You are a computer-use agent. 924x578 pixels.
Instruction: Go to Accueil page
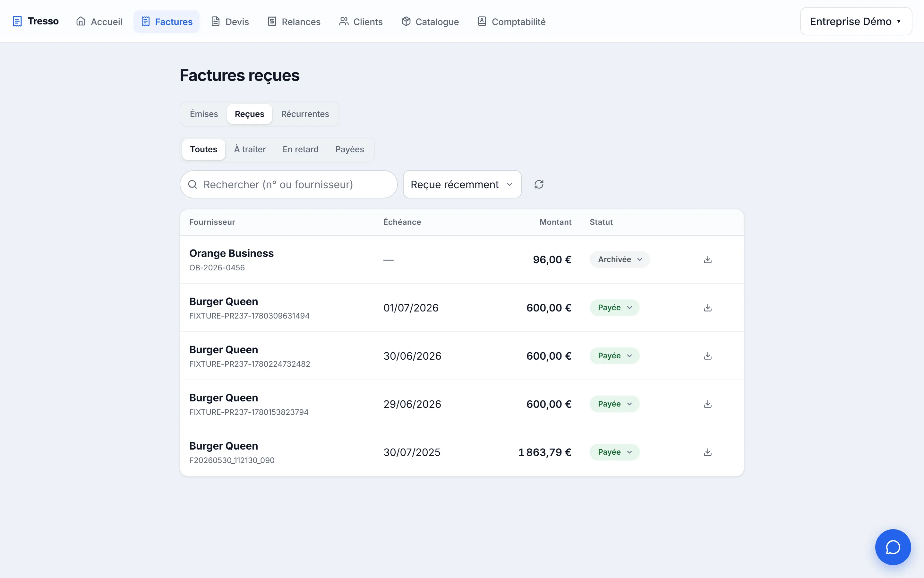pos(99,22)
